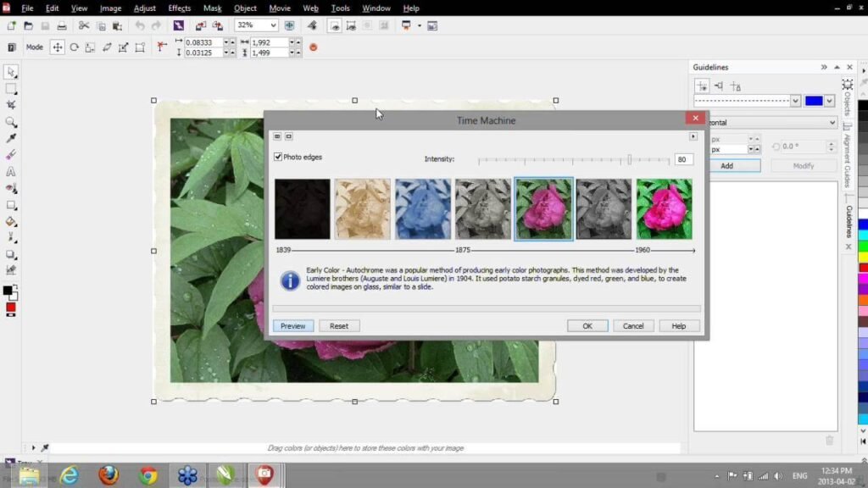This screenshot has width=868, height=488.
Task: Select the Text tool
Action: [10, 172]
